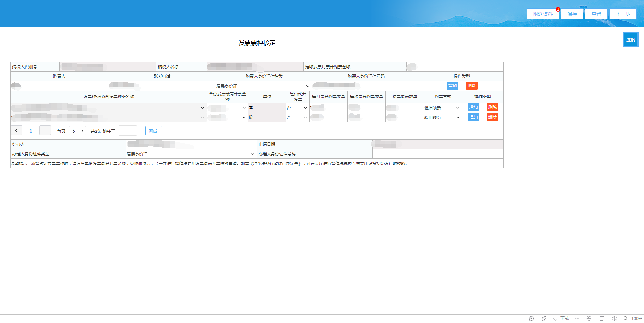Open the 附送资料 attachments button
The width and height of the screenshot is (644, 323).
[543, 14]
